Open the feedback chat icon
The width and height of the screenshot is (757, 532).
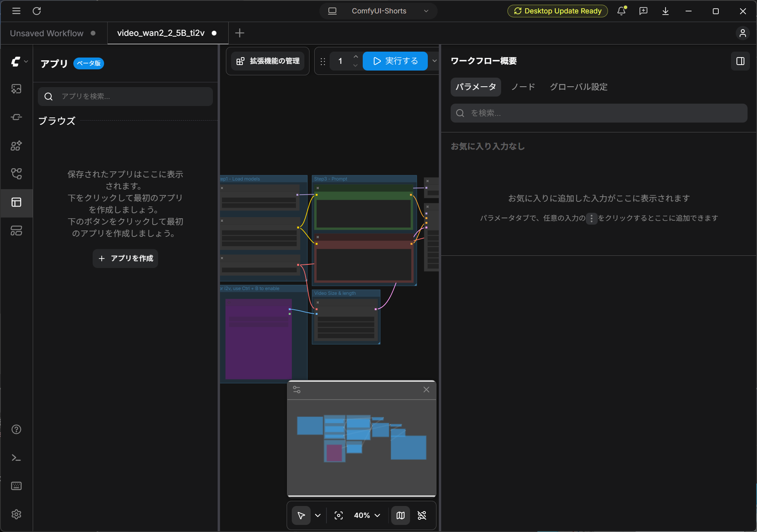pyautogui.click(x=643, y=11)
